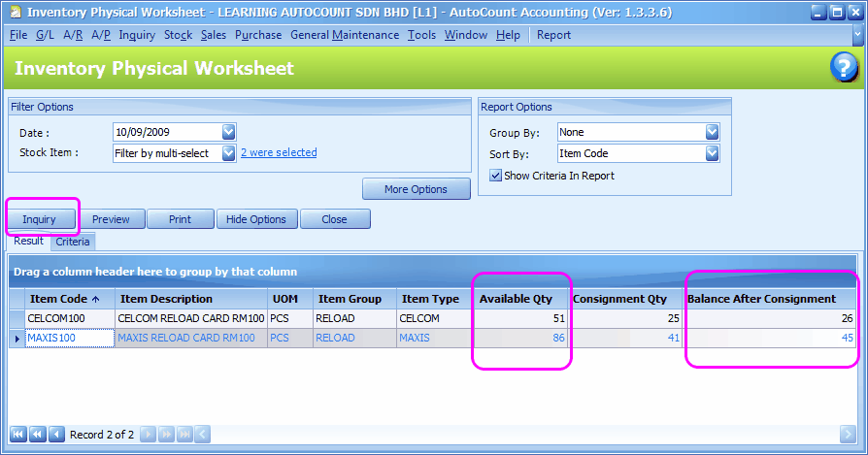Expand the Stock Item filter dropdown
The image size is (868, 455).
228,153
